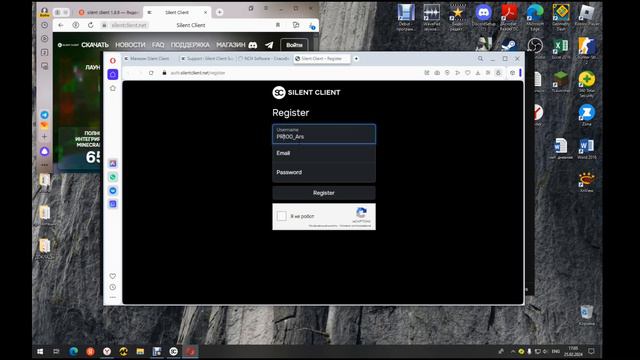Open Steam desktop shortcut
640x360 pixels.
[509, 46]
